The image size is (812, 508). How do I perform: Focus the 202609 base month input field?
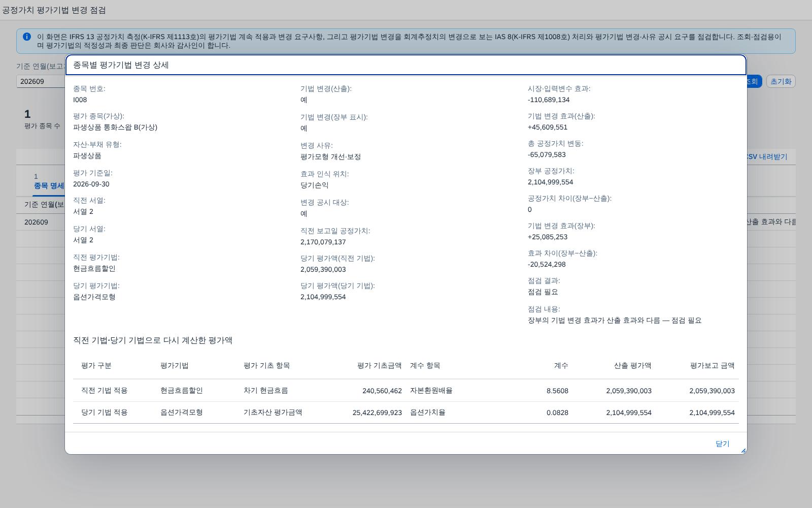pyautogui.click(x=41, y=81)
